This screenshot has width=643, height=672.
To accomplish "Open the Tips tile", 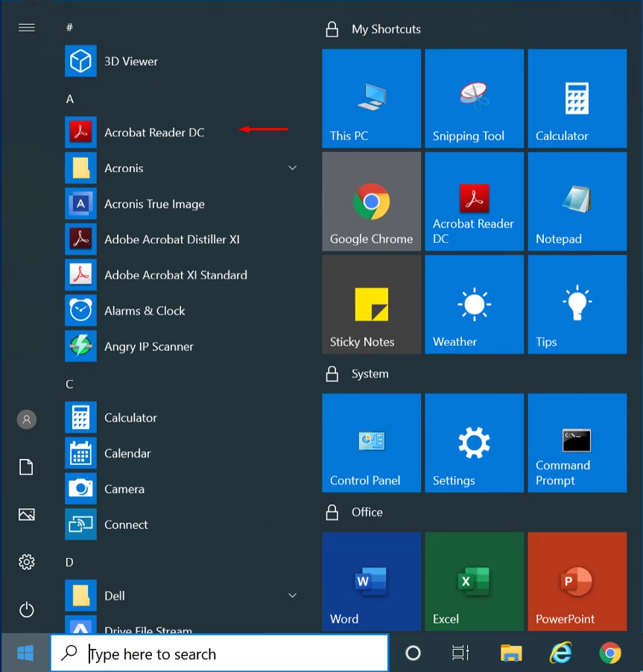I will tap(577, 304).
